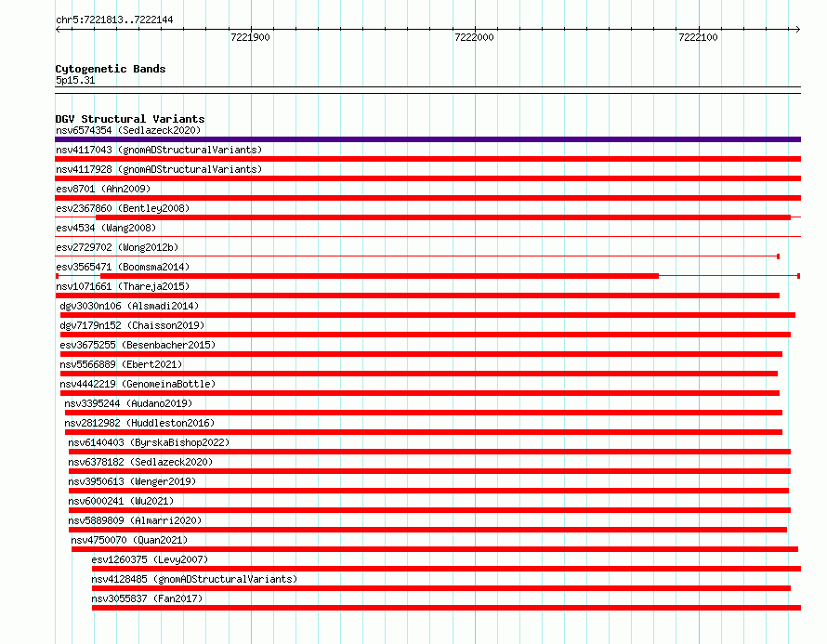827x644 pixels.
Task: Click the red bar under nsv3055837
Action: point(446,608)
